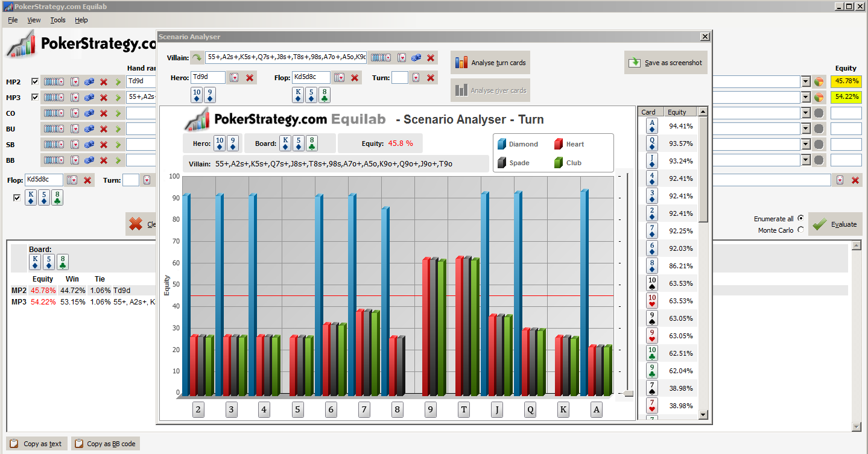
Task: Click the Villain green swap arrow
Action: (197, 58)
